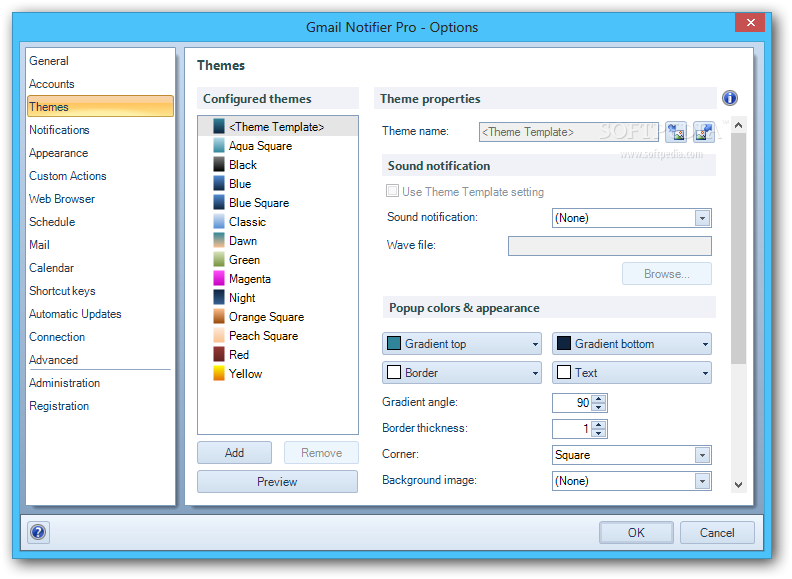The image size is (792, 579).
Task: Click the Orange Square theme color icon
Action: click(219, 317)
